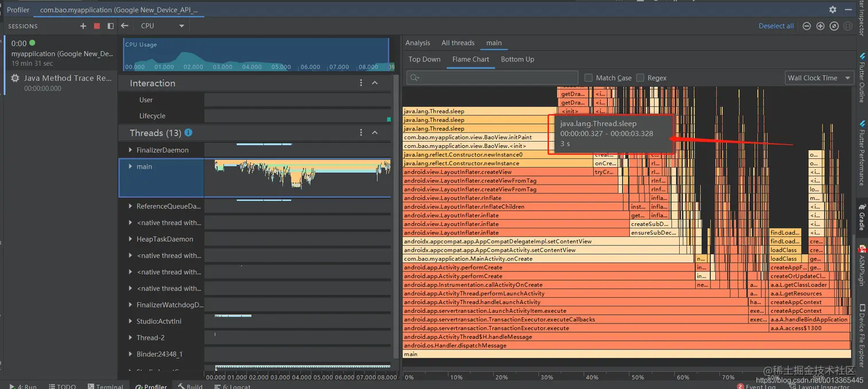Expand the Studio:ActvtIni thread
Viewport: 868px width, 389px height.
tap(130, 321)
